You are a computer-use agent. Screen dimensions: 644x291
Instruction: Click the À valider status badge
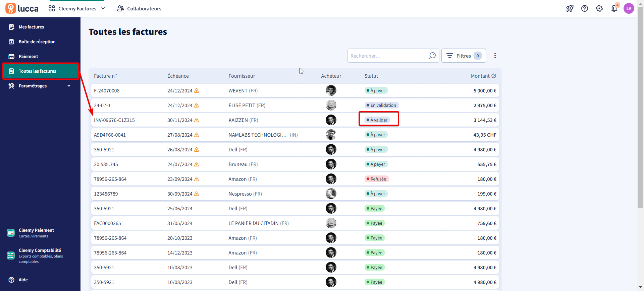(x=377, y=120)
